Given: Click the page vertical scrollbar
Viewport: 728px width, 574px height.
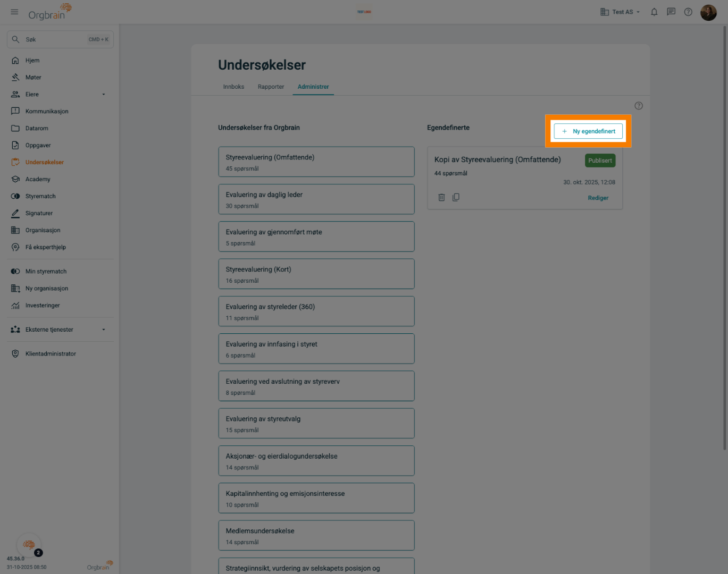Looking at the screenshot, I should click(x=724, y=239).
